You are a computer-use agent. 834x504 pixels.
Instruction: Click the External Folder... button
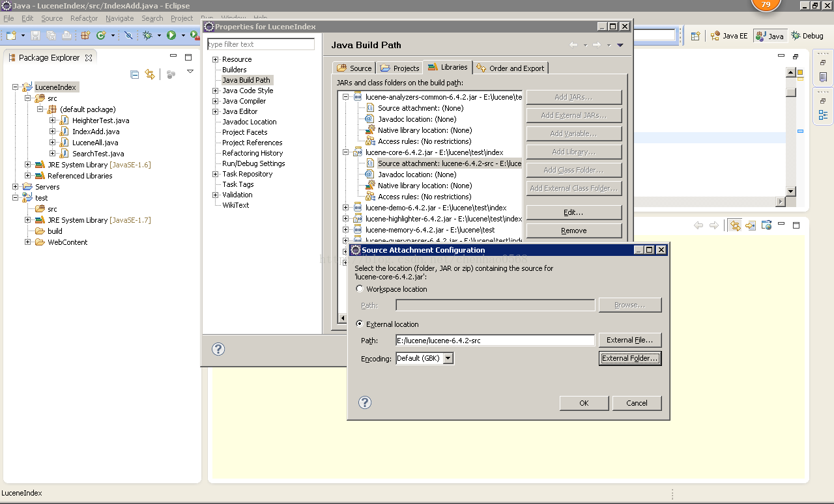[x=630, y=358]
